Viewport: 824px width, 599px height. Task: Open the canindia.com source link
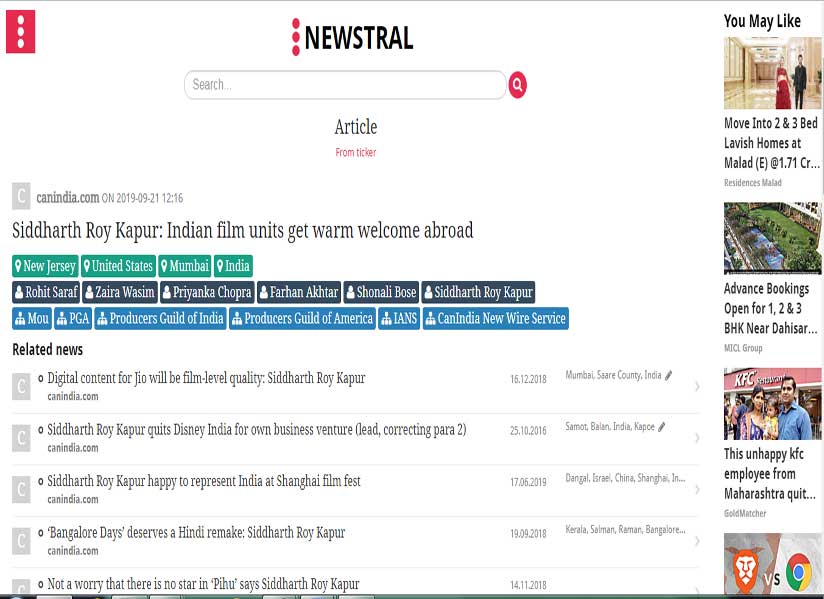[x=68, y=198]
